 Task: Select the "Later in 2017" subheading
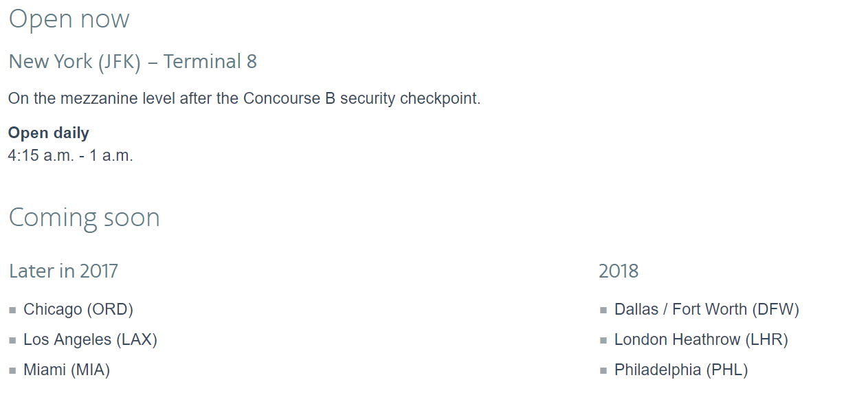[x=63, y=271]
